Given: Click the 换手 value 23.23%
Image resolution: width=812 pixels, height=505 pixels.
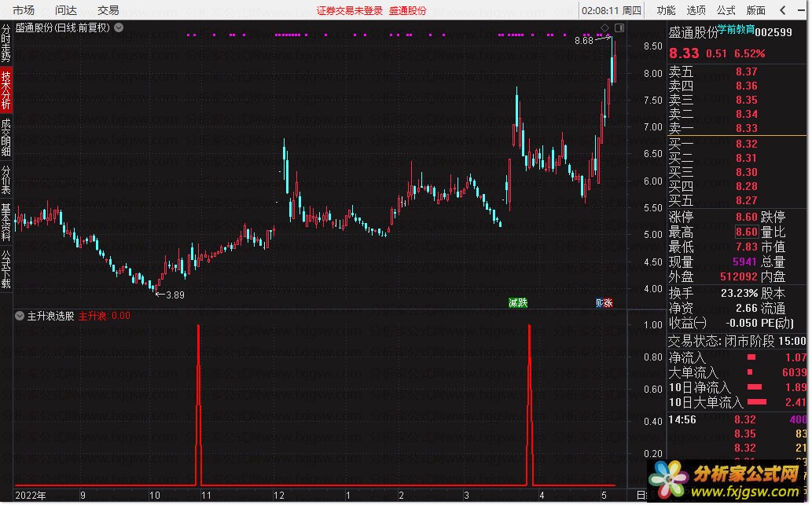Looking at the screenshot, I should tap(739, 294).
